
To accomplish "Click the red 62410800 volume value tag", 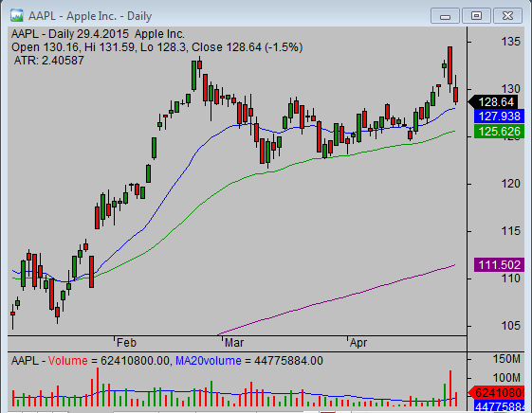I will pyautogui.click(x=496, y=393).
